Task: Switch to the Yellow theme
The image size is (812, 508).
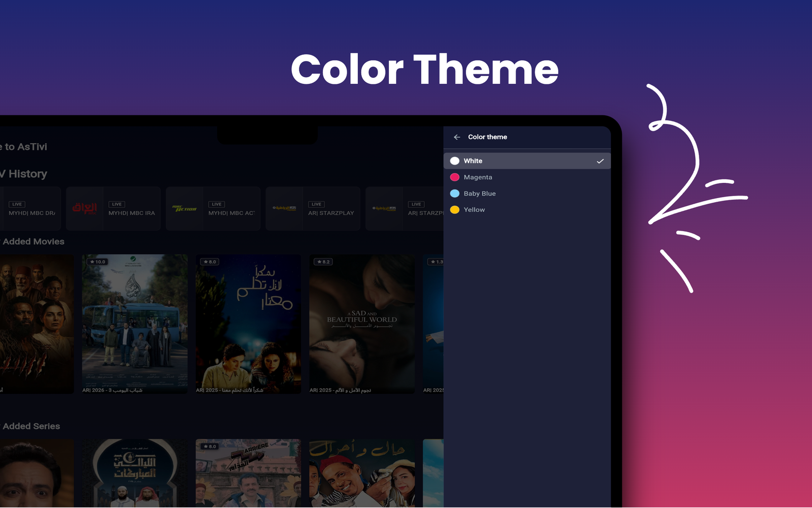Action: [x=527, y=210]
